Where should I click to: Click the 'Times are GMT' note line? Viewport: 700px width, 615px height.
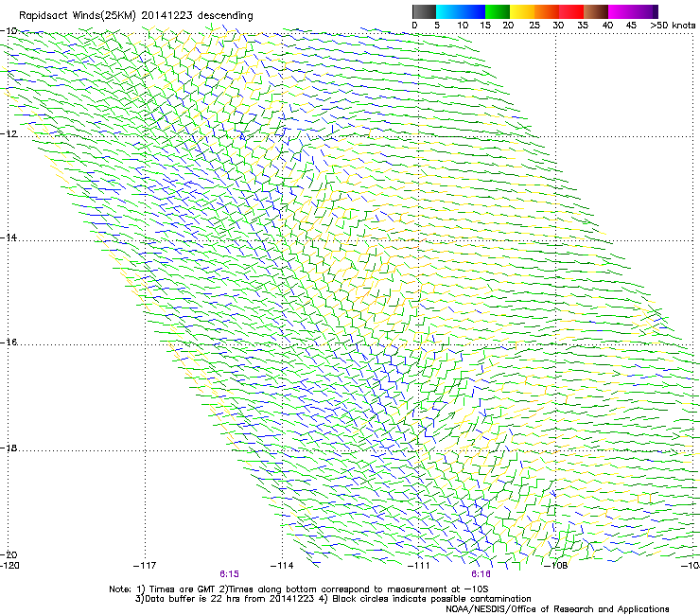[299, 589]
